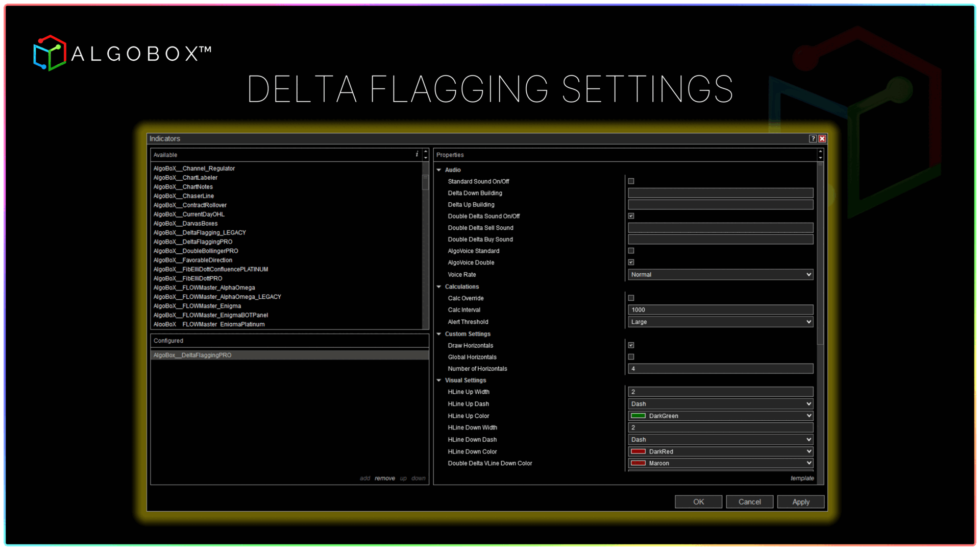Select AlgoBox__DeltaFlaggingPRO in Configured list
Screen dimensions: 980x550
click(x=192, y=355)
